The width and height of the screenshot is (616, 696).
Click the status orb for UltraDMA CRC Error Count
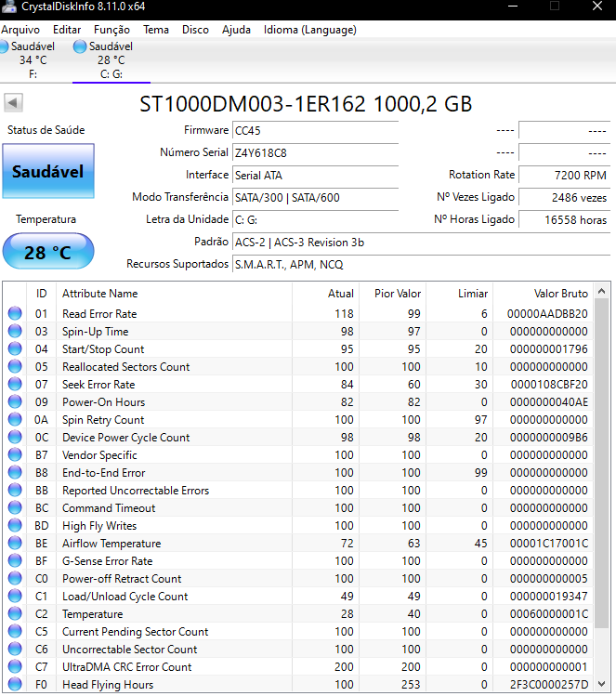point(15,666)
